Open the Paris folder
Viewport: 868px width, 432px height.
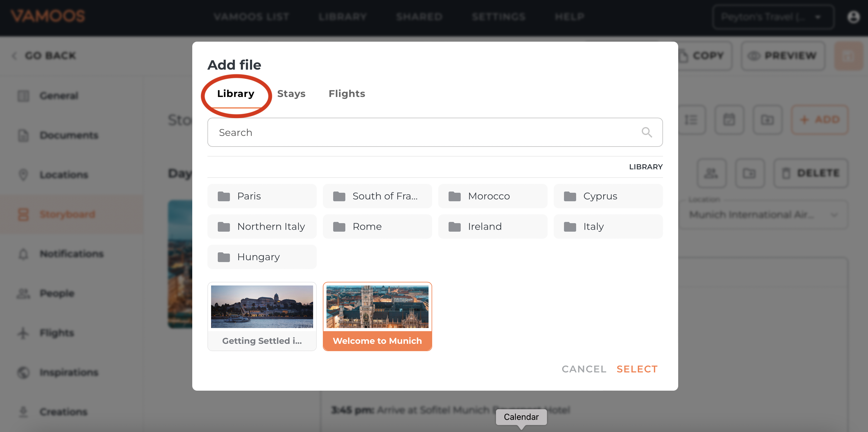(262, 196)
